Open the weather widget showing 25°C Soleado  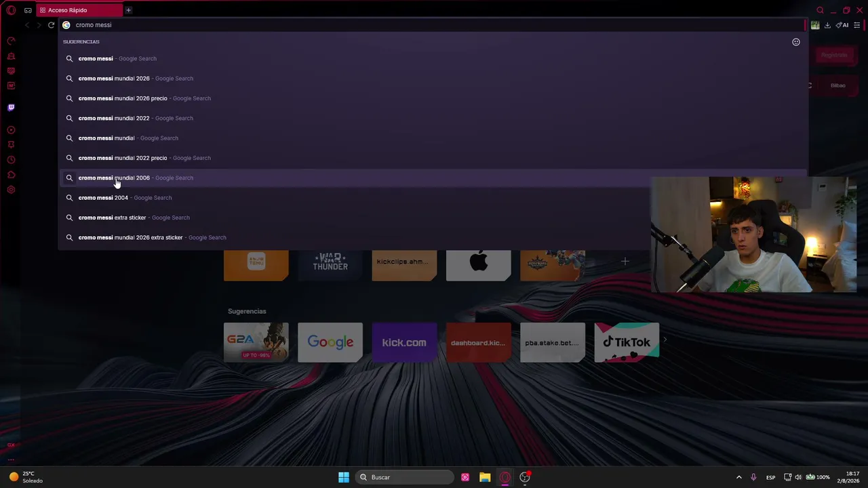(x=26, y=477)
